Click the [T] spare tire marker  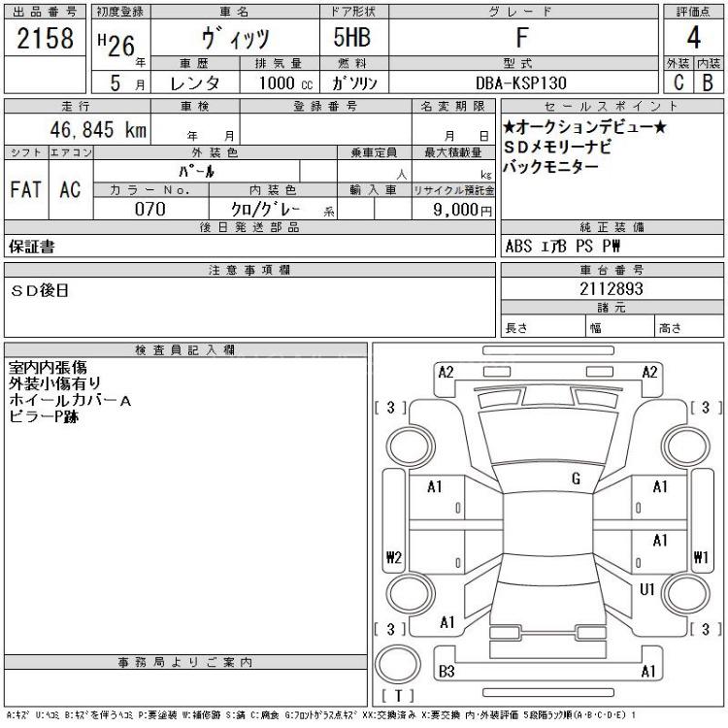point(399,695)
